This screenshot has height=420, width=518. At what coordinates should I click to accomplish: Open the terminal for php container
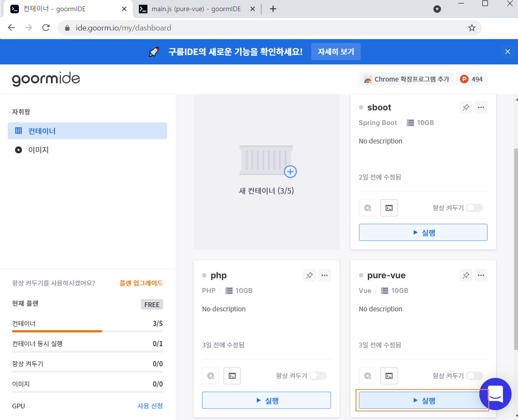pyautogui.click(x=232, y=376)
